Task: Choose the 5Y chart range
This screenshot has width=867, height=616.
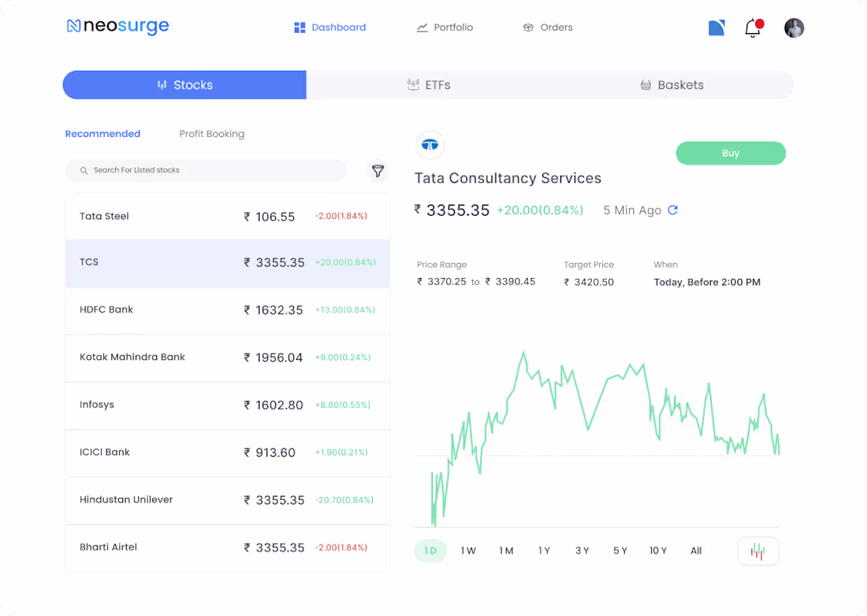Action: (620, 551)
